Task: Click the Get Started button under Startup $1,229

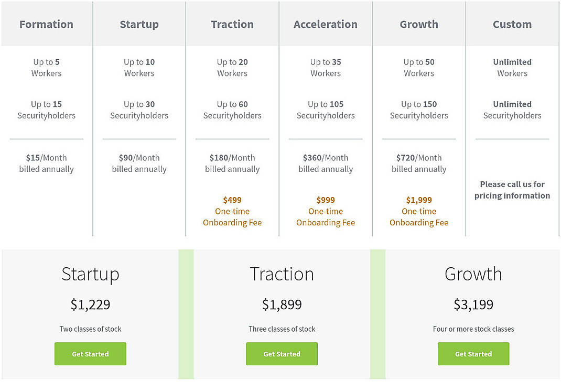Action: [x=90, y=354]
